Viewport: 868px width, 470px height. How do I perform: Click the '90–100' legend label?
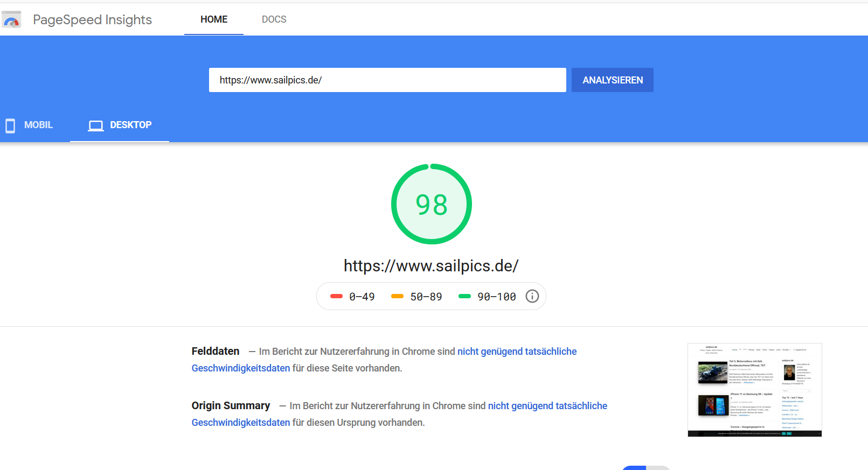pyautogui.click(x=497, y=297)
